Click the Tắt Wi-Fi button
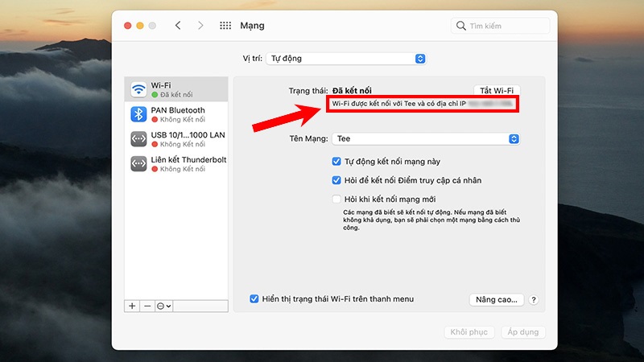The height and width of the screenshot is (362, 644). [x=497, y=91]
